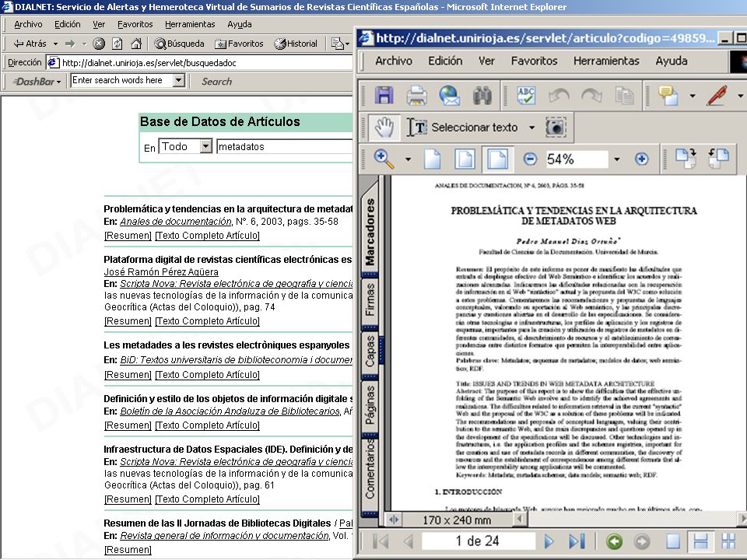The image size is (747, 560).
Task: Open the Favoritos menu in the PDF window
Action: [x=534, y=61]
